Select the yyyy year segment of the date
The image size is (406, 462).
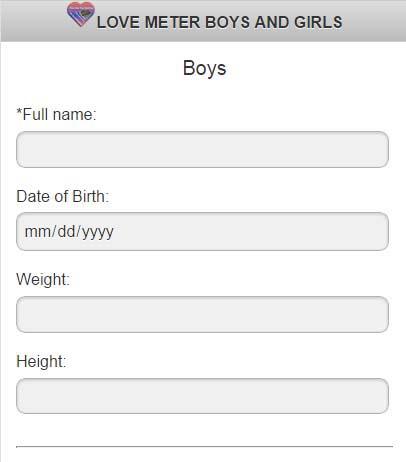[x=98, y=232]
